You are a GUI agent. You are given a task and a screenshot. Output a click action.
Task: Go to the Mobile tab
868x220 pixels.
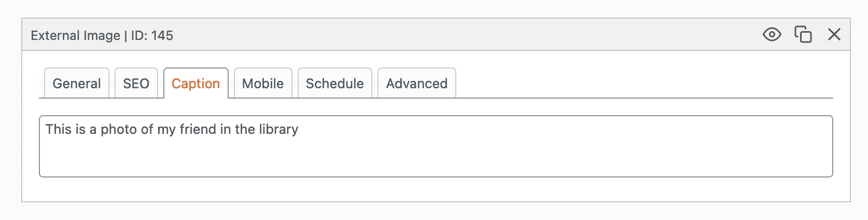point(263,84)
